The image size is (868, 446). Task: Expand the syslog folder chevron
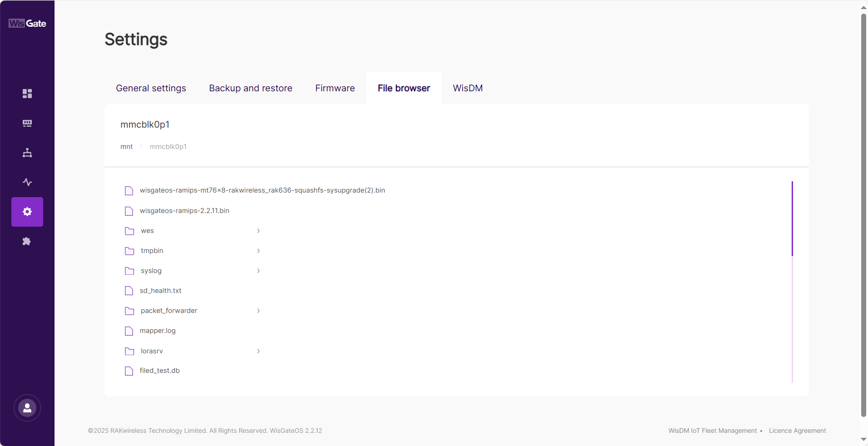pos(258,271)
